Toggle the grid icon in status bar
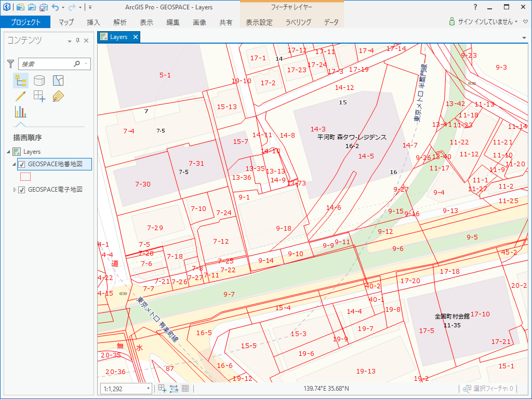 tap(185, 389)
